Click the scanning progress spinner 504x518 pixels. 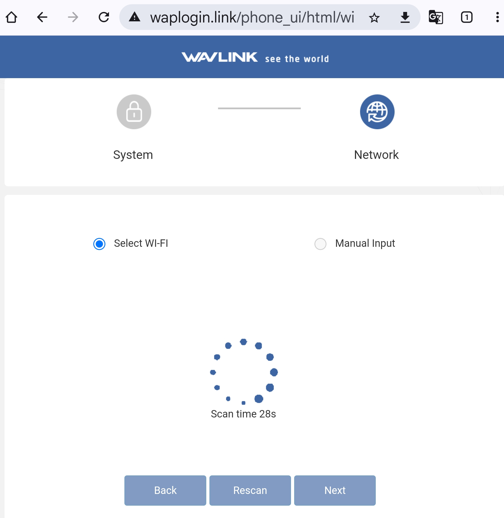coord(244,372)
